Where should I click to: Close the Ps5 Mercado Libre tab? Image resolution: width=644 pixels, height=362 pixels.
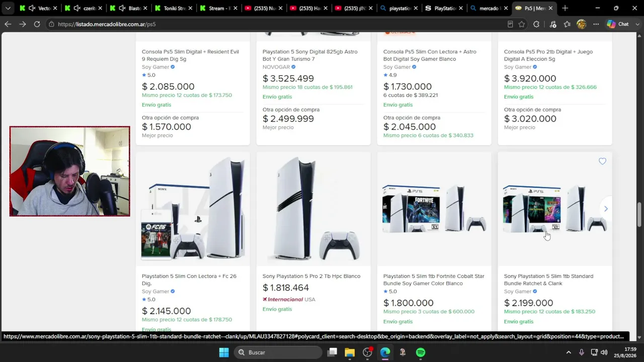coord(550,8)
